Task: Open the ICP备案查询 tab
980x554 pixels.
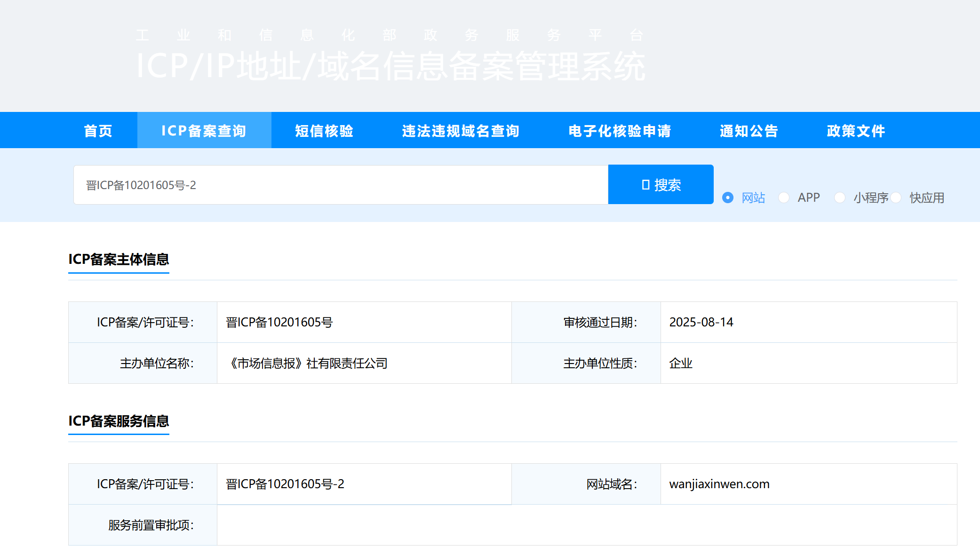Action: (x=204, y=131)
